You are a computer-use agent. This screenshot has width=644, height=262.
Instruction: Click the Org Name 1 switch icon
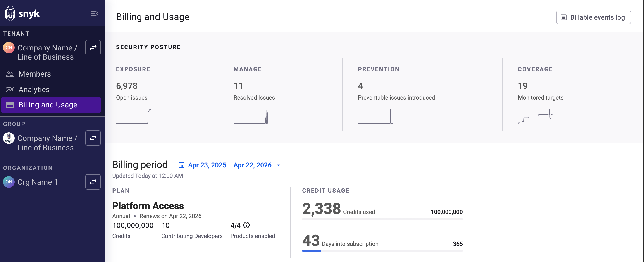click(93, 182)
